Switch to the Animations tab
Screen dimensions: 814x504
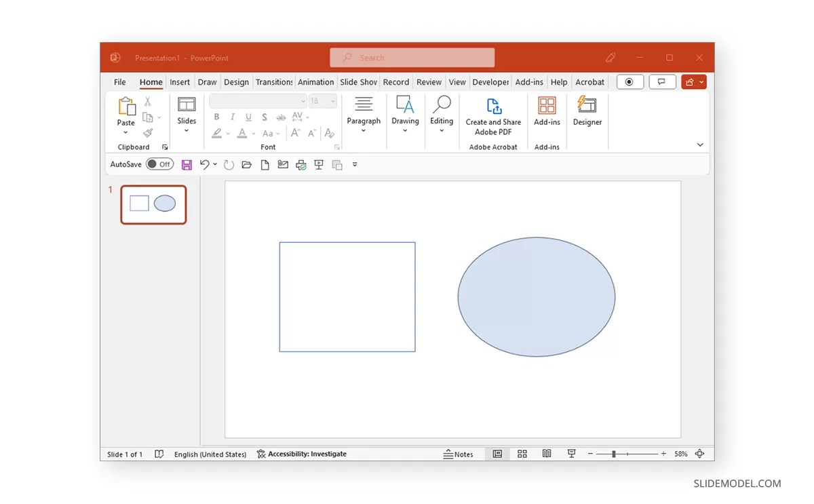pos(315,81)
